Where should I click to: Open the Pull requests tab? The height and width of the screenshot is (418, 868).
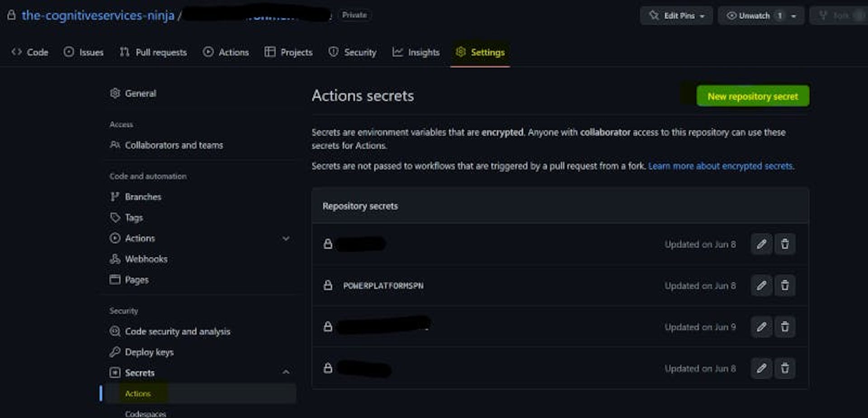click(153, 52)
